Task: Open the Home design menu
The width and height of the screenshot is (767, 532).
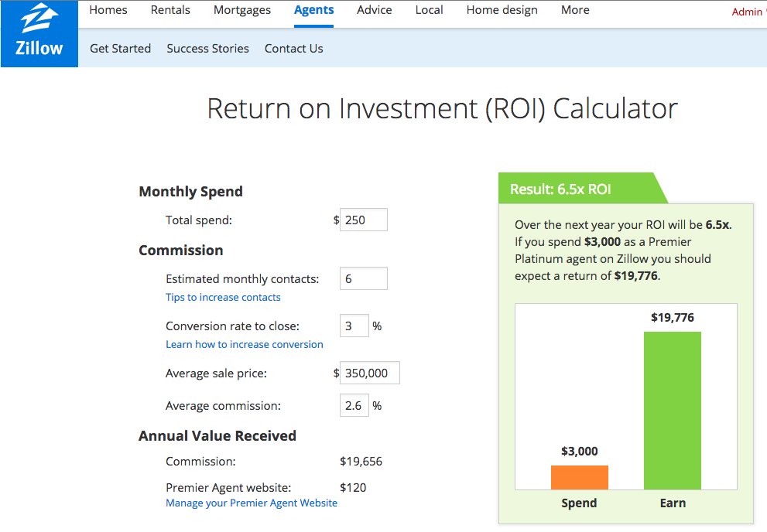Action: coord(502,10)
